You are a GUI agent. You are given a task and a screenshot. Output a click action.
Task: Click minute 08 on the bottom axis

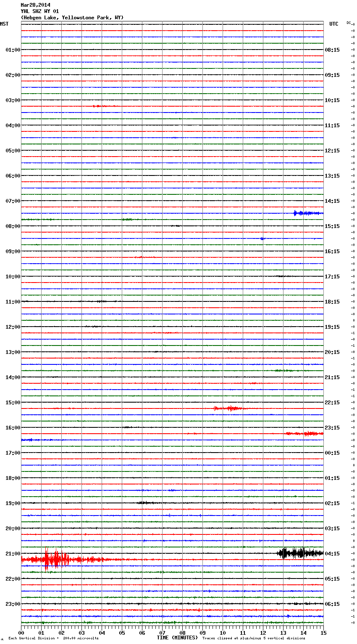coord(182,633)
